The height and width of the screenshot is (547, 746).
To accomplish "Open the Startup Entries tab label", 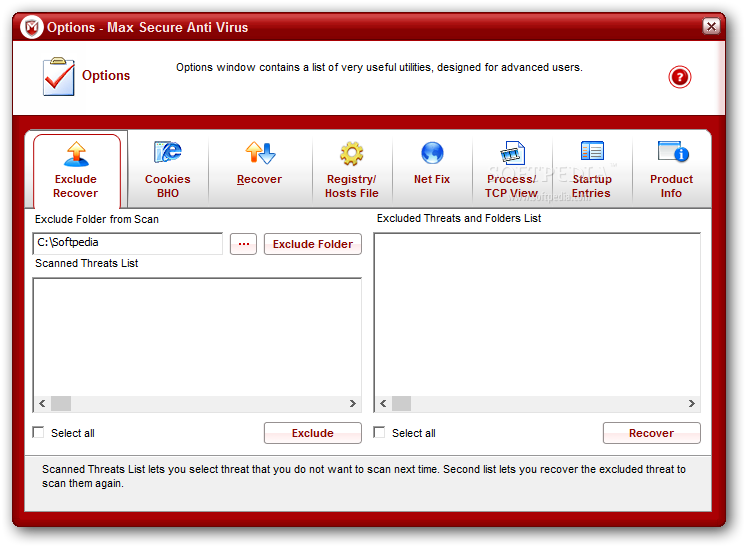I will coord(591,186).
